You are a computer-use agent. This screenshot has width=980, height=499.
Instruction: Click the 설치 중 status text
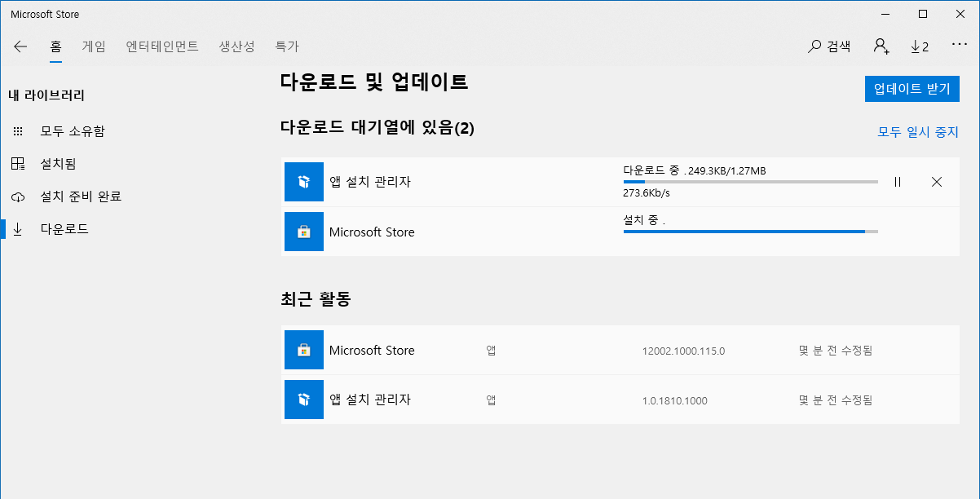pos(644,220)
